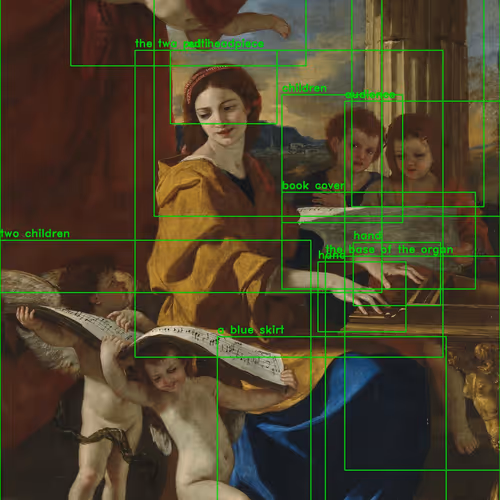Click the "children" annotation label
The image size is (500, 500).
click(x=304, y=88)
